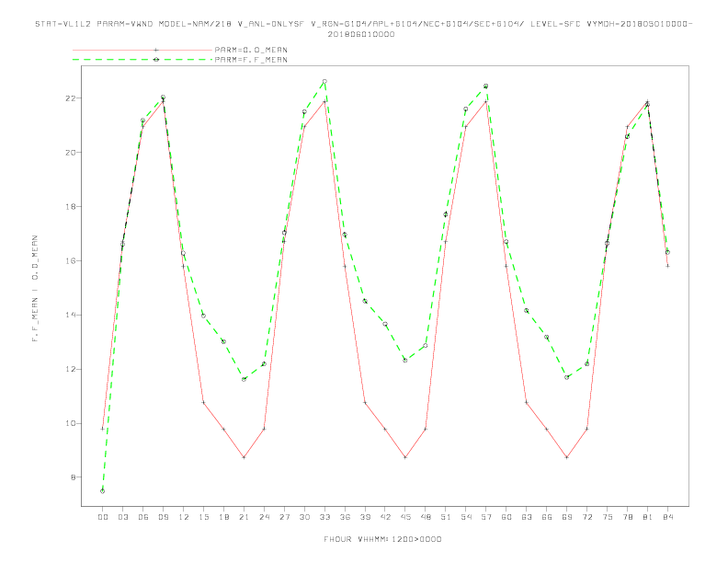Click x-axis tick label 24
The height and width of the screenshot is (563, 728).
[x=264, y=517]
